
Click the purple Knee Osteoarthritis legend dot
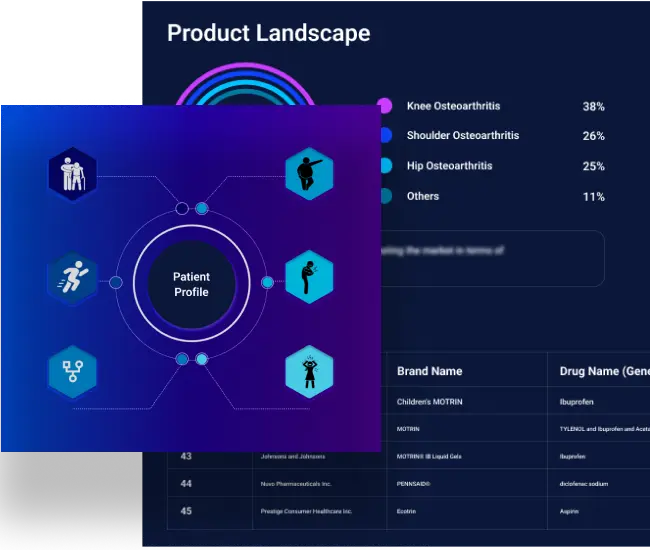(385, 106)
